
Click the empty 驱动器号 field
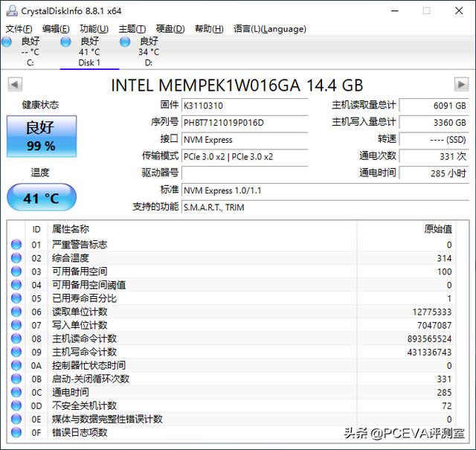(x=245, y=173)
